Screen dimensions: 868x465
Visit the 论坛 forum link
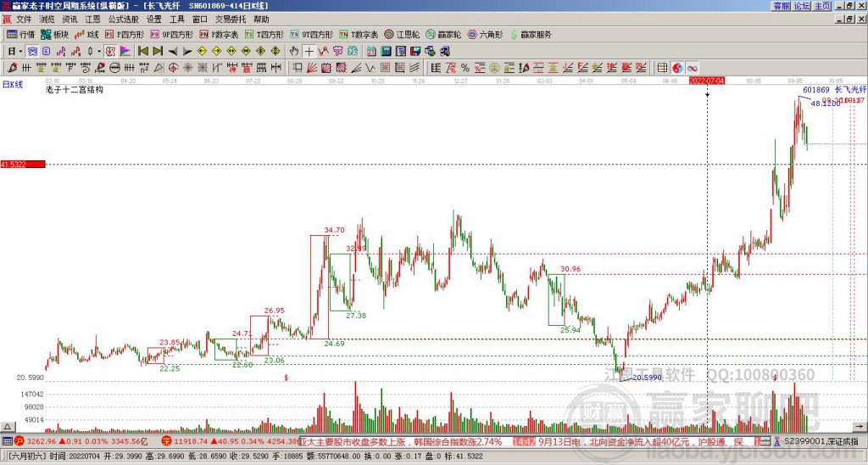pyautogui.click(x=802, y=6)
